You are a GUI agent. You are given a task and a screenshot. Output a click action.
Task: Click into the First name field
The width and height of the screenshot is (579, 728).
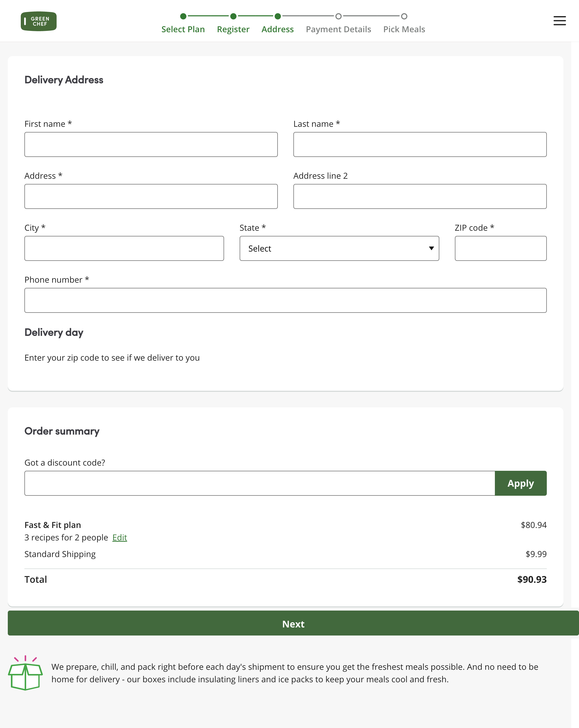point(151,144)
